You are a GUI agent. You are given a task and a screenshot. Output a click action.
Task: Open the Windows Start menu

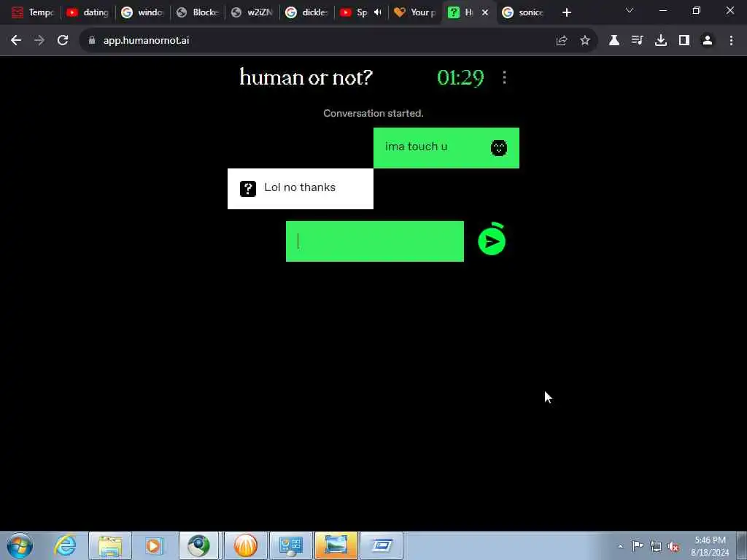coord(20,545)
